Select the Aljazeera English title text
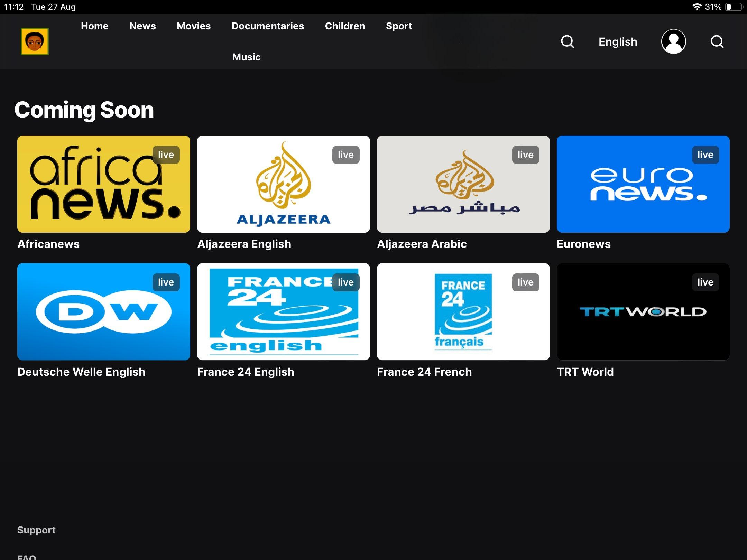This screenshot has height=560, width=747. pyautogui.click(x=244, y=244)
